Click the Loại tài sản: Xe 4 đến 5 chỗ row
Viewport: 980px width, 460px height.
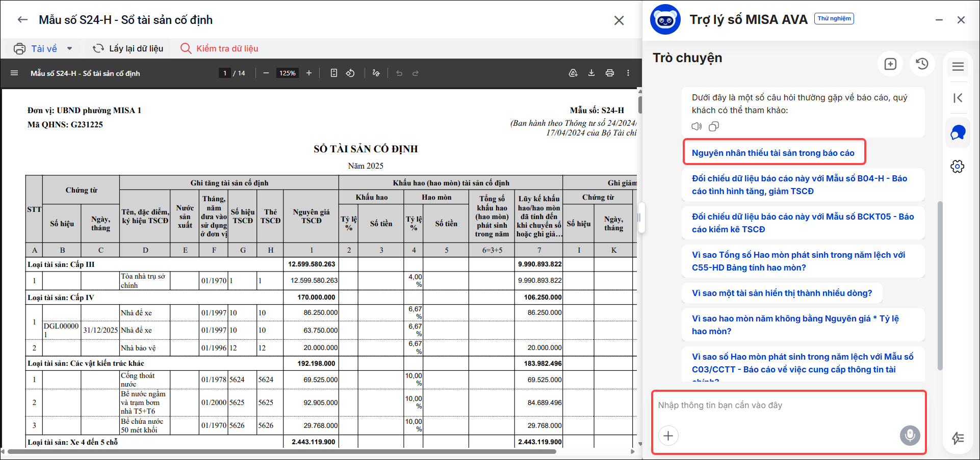[331, 442]
